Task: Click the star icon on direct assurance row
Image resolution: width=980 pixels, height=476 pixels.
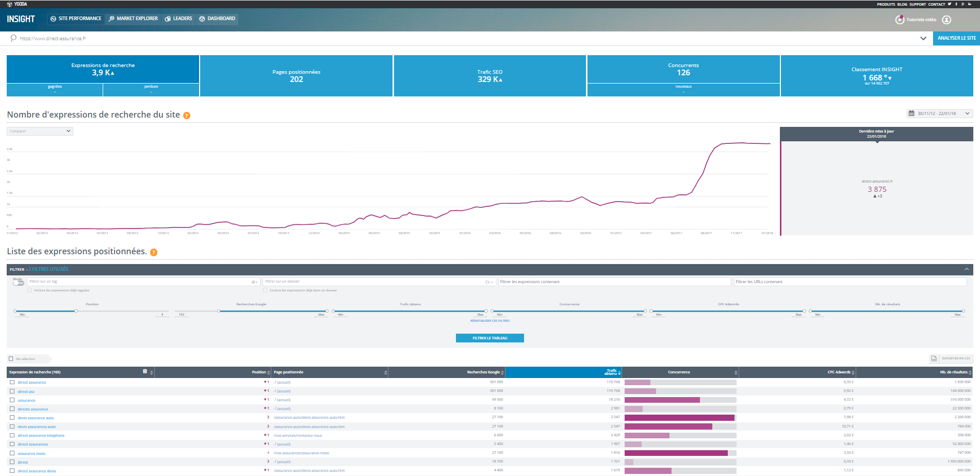Action: coord(265,382)
